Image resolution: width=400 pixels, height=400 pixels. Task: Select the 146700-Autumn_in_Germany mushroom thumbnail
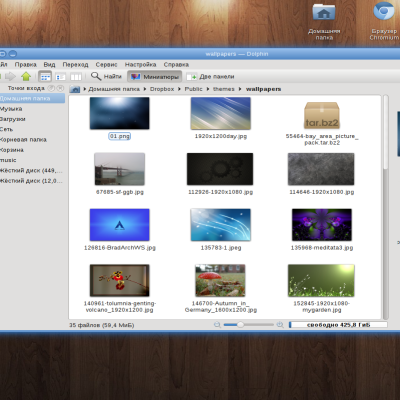220,280
